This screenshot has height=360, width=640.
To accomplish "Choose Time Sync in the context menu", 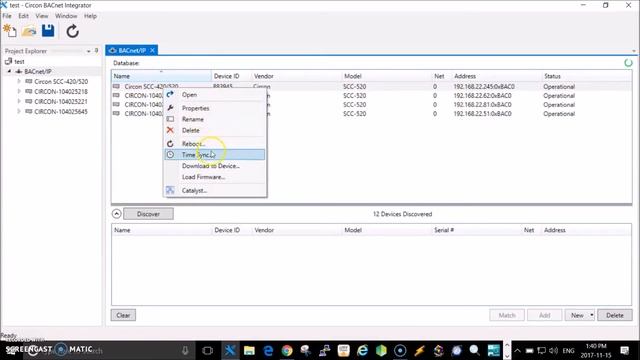I will 215,155.
